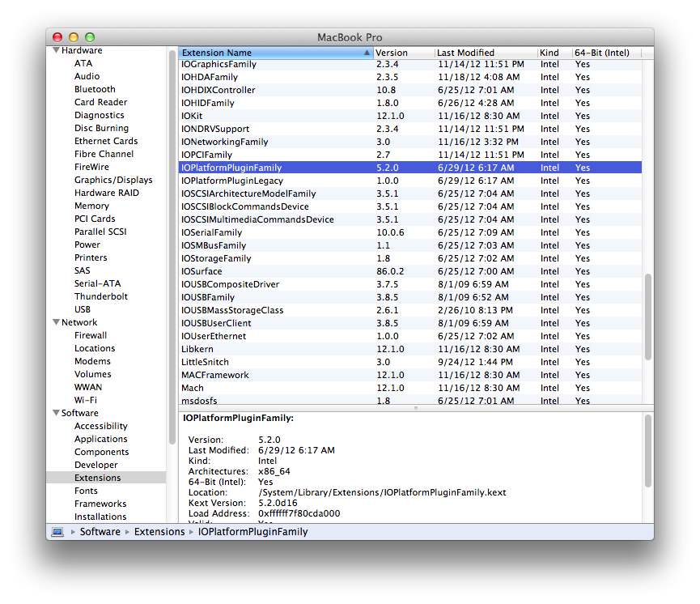Viewport: 700px width, 604px height.
Task: Collapse the Software section triangle
Action: tap(56, 413)
